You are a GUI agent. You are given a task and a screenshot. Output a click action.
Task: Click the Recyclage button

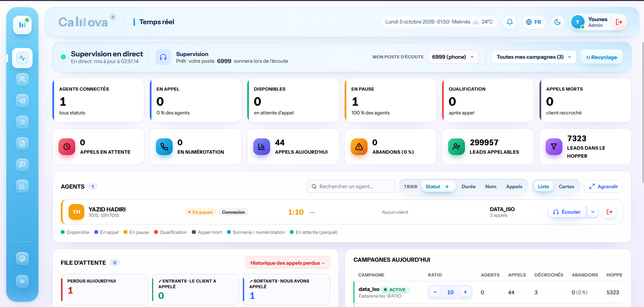(x=601, y=57)
